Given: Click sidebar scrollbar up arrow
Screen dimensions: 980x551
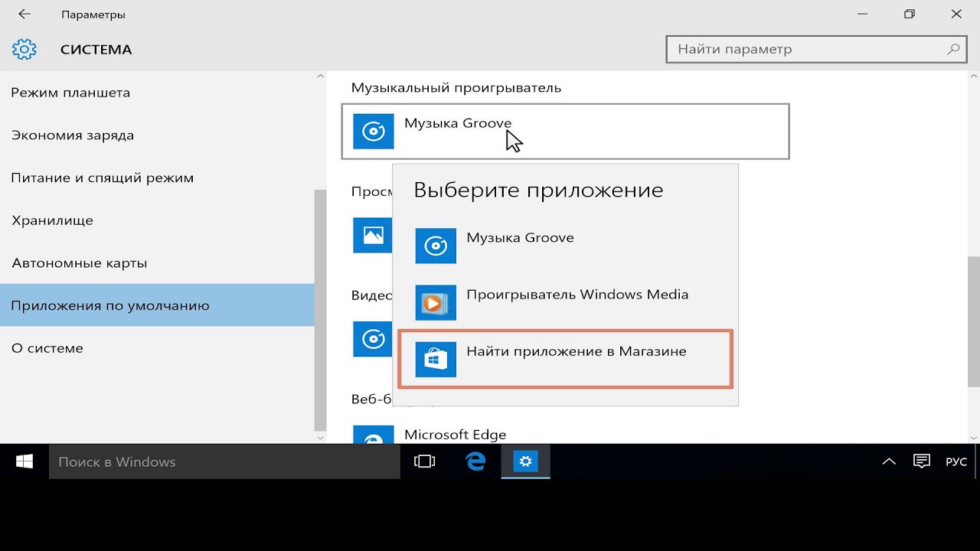Looking at the screenshot, I should coord(320,76).
